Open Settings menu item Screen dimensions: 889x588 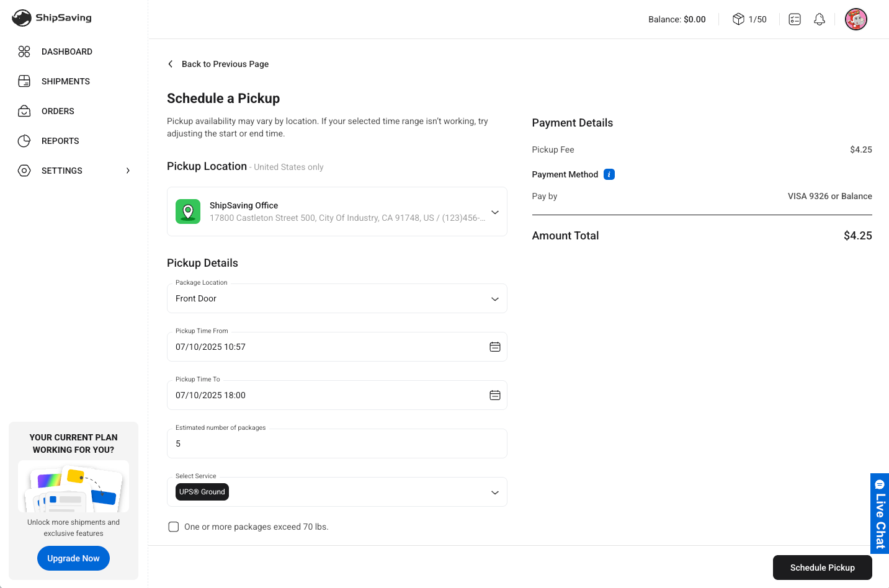click(62, 171)
